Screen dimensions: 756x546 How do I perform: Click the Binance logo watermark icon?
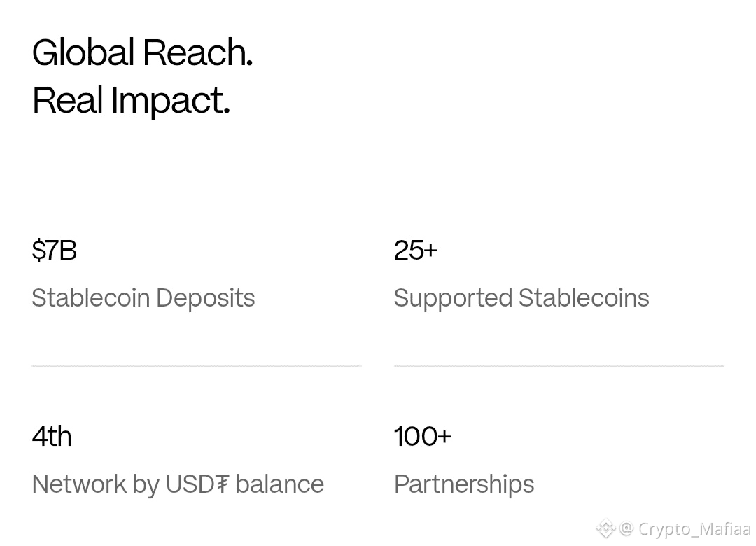point(605,528)
